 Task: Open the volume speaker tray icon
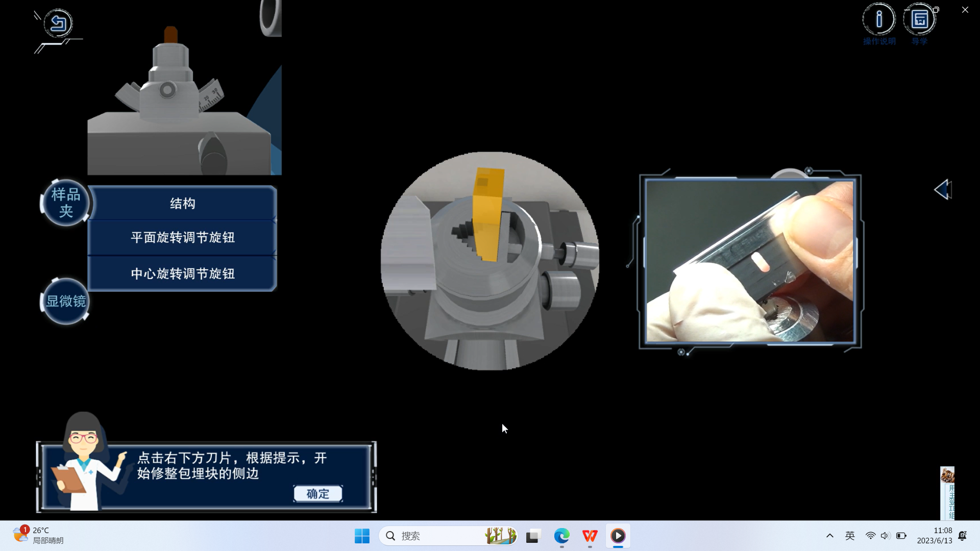(x=885, y=536)
